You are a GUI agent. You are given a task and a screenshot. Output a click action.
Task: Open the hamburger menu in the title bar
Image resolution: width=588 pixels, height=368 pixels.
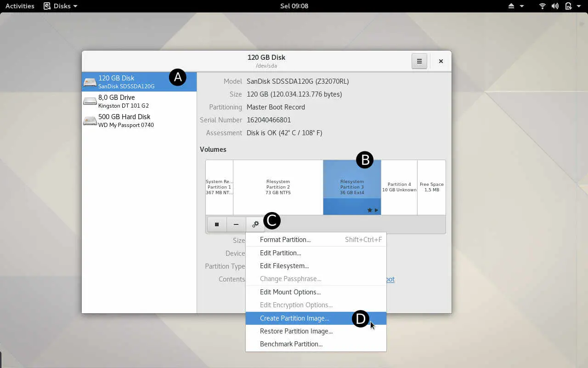pos(419,61)
